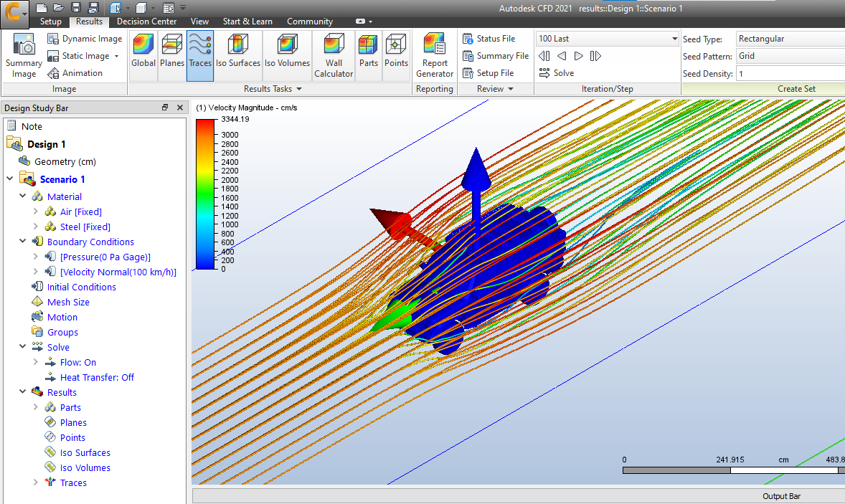
Task: Click the Save As icon in quick access toolbar
Action: pos(93,8)
